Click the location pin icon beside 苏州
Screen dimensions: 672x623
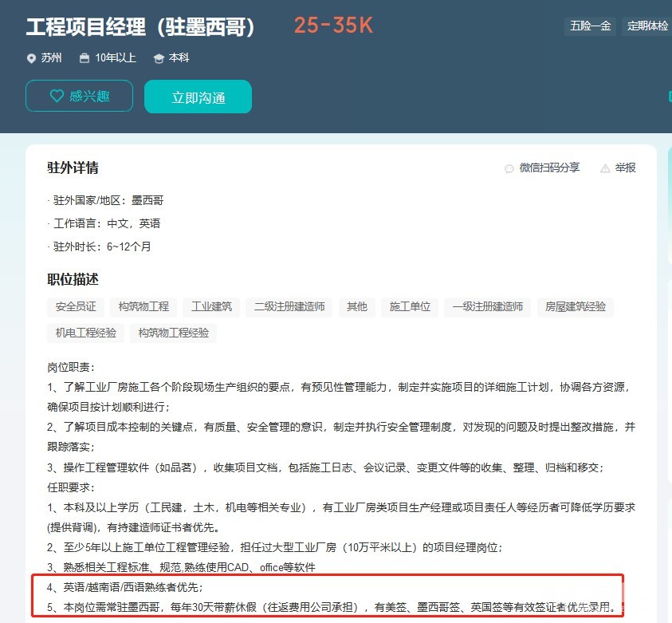pyautogui.click(x=31, y=58)
